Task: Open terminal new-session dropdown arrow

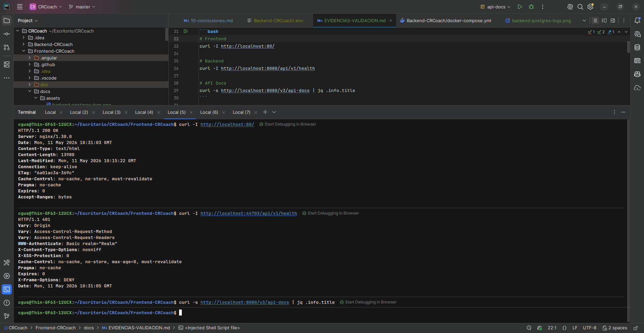Action: pos(274,112)
